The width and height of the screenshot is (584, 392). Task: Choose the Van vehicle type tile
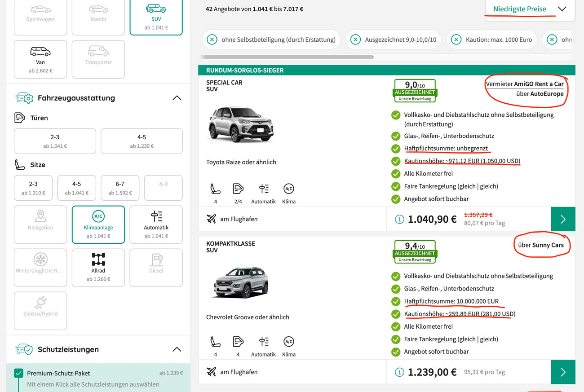[40, 59]
